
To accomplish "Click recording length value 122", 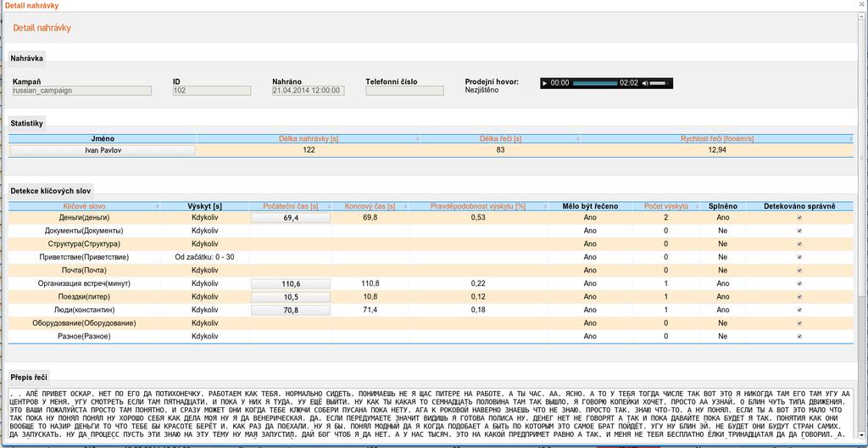I will (x=309, y=150).
